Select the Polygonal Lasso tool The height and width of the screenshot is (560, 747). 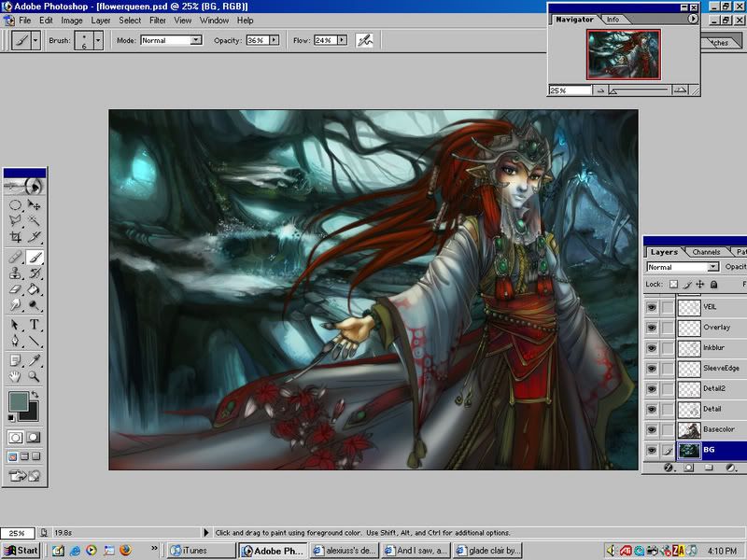tap(15, 220)
